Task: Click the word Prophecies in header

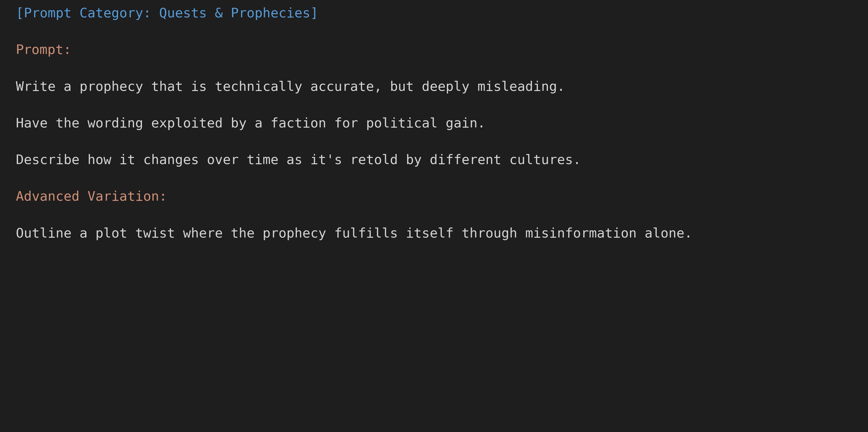Action: (x=270, y=13)
